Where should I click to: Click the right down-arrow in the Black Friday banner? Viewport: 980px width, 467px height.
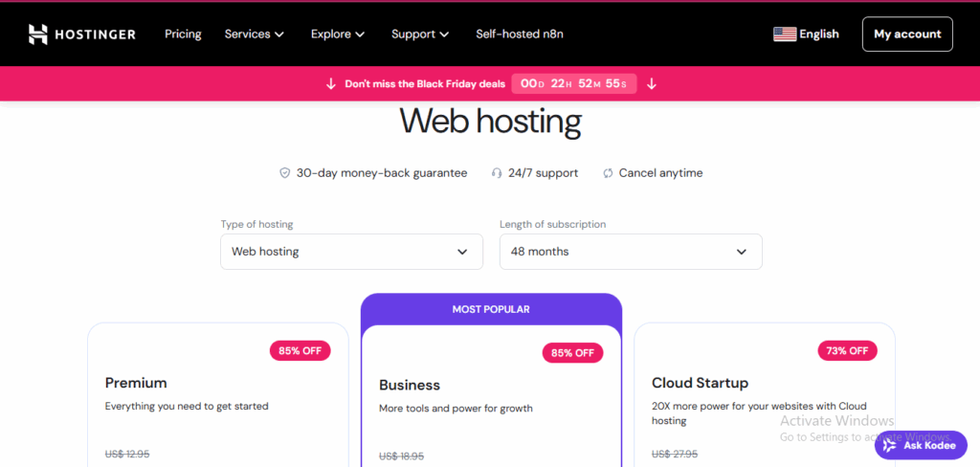[651, 84]
